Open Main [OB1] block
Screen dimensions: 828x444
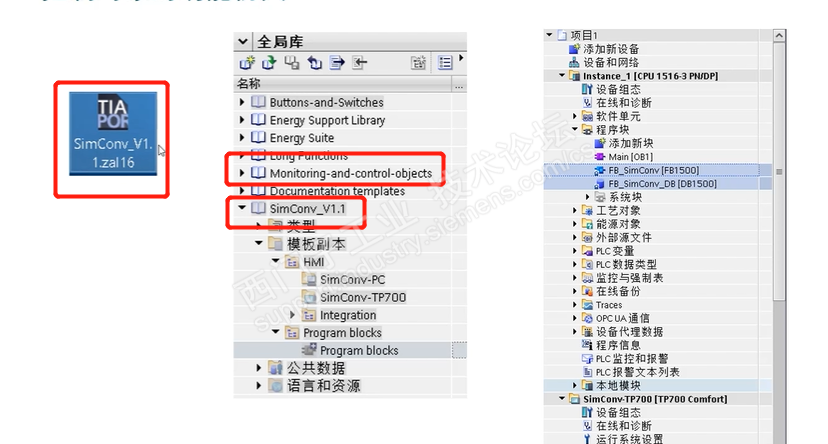pos(631,157)
